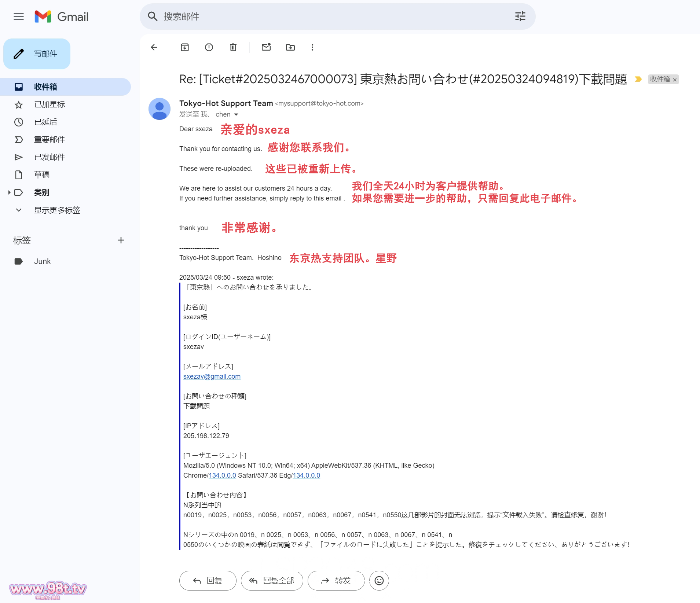Expand recipient details arrow next to chen

tap(236, 115)
